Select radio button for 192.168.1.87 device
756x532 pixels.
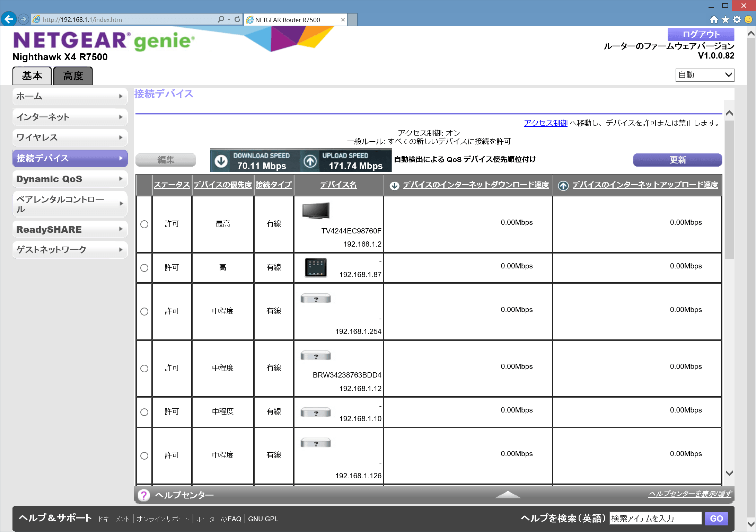(144, 268)
